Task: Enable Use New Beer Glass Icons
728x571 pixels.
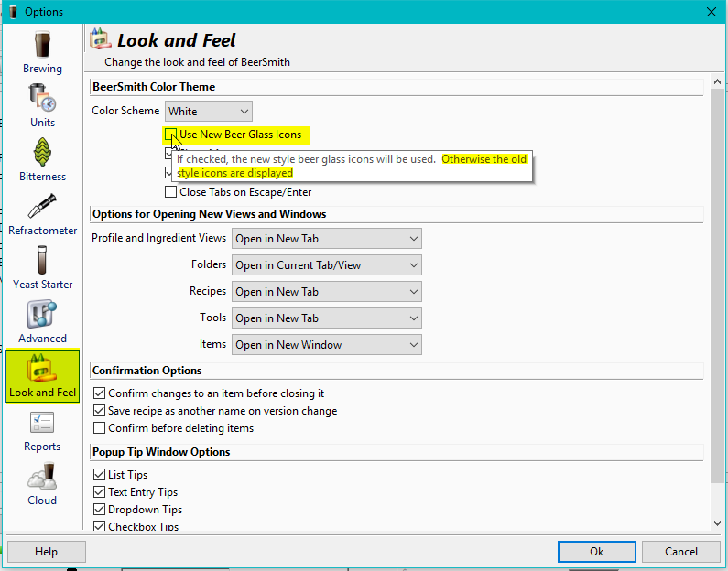Action: [170, 135]
